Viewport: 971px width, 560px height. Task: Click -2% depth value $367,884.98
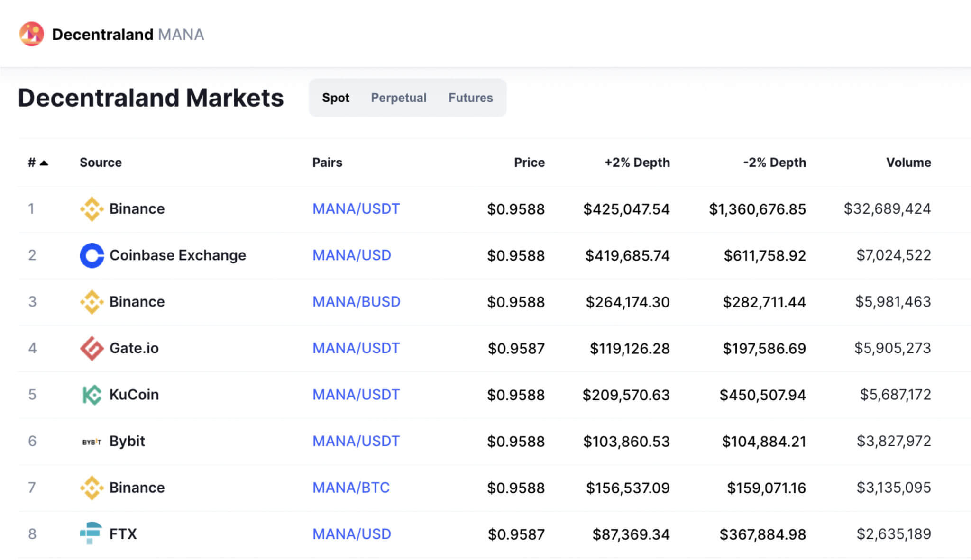click(763, 534)
